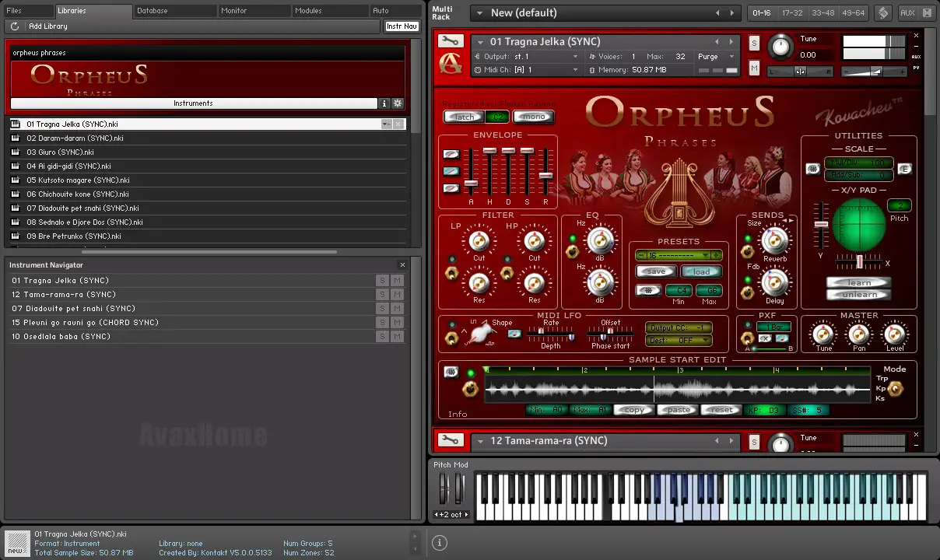Remove 01 Tragna Jelka from the rack
940x560 pixels.
tap(916, 36)
